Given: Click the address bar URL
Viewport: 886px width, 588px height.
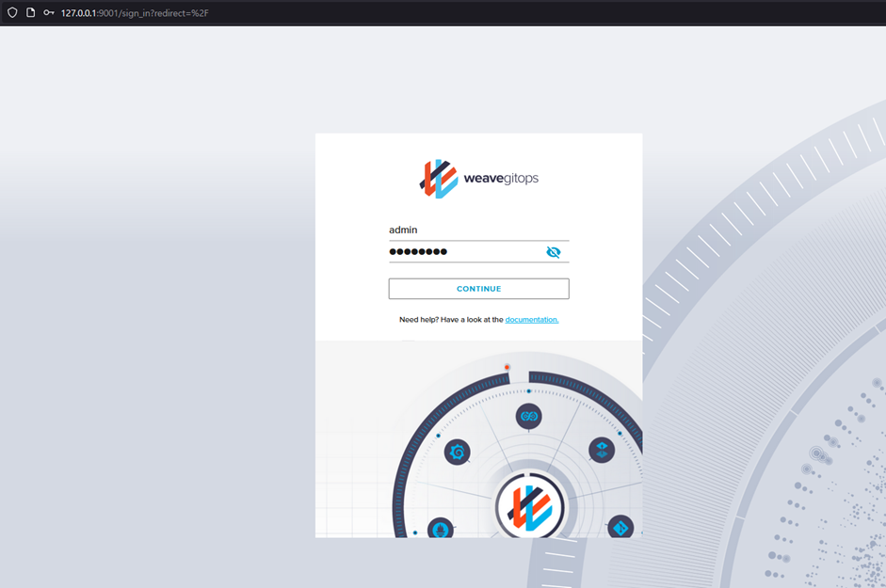Looking at the screenshot, I should click(x=135, y=13).
